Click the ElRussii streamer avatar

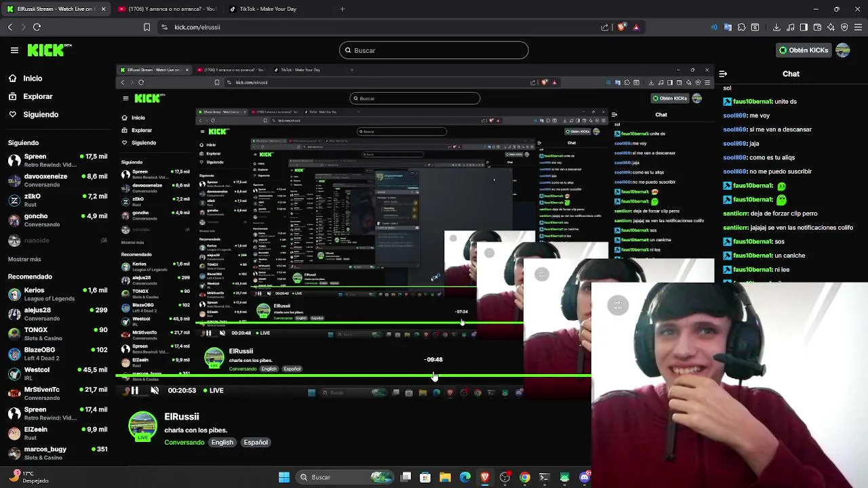click(142, 427)
